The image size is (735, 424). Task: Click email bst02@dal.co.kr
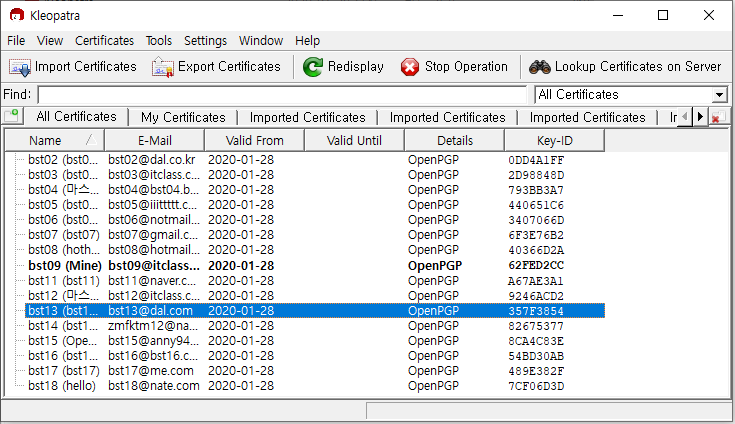pyautogui.click(x=152, y=160)
